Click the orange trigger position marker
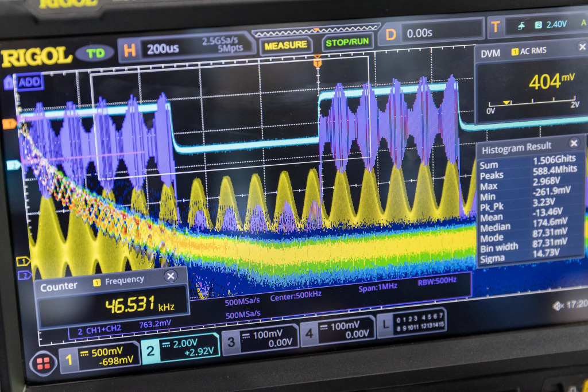Image resolution: width=588 pixels, height=392 pixels. [317, 61]
